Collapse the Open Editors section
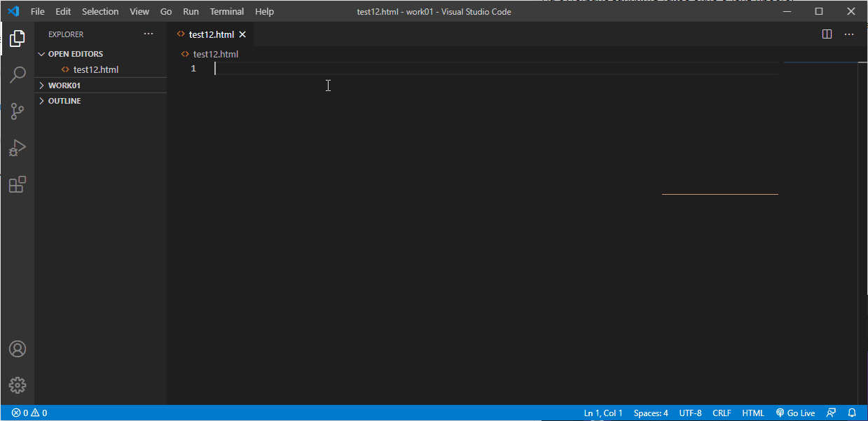This screenshot has width=868, height=421. pyautogui.click(x=75, y=54)
